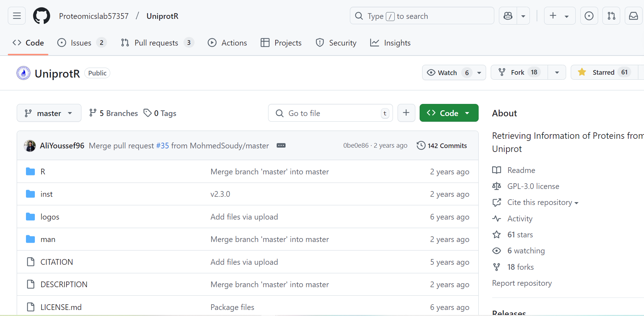Open the Insights tab
This screenshot has width=644, height=316.
click(390, 43)
